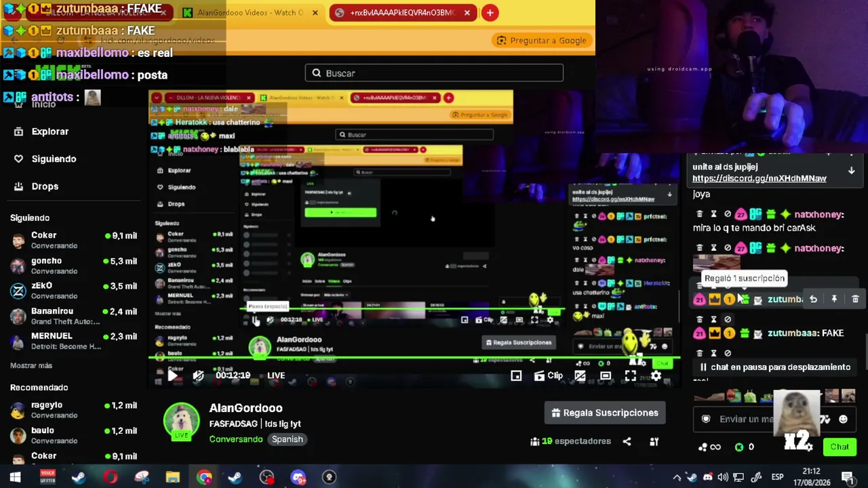Close the 'AlanGordooo Videos' browser tab
This screenshot has width=868, height=488.
point(315,13)
